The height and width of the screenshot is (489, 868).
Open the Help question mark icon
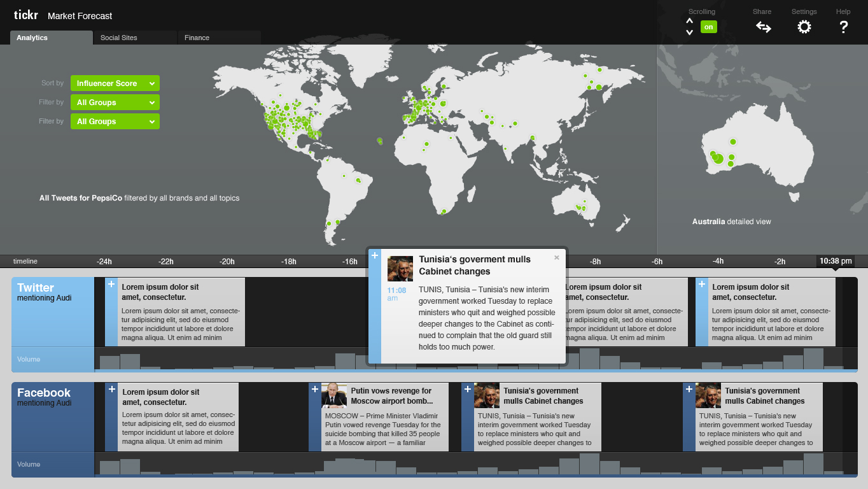point(844,27)
